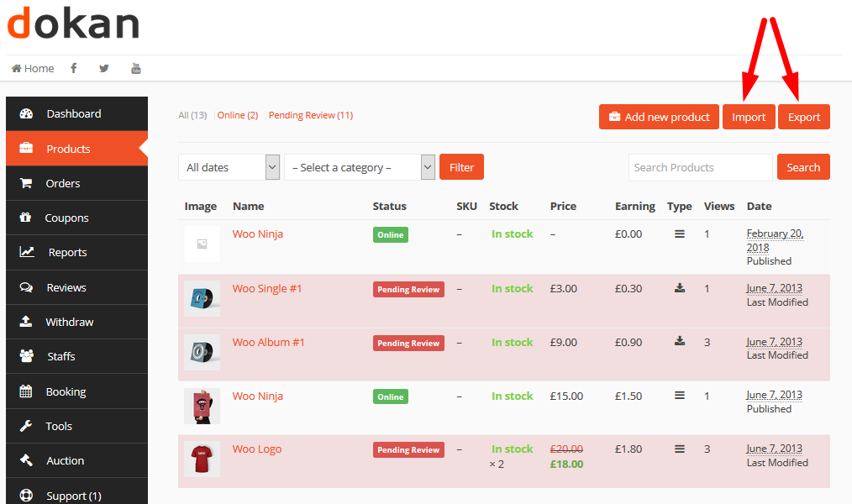Click the Search button

point(803,167)
